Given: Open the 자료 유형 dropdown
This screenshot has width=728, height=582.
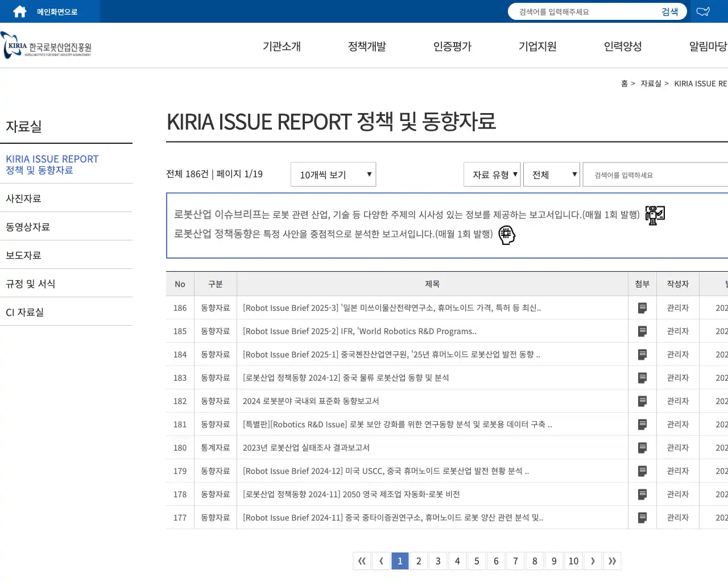Looking at the screenshot, I should click(492, 174).
